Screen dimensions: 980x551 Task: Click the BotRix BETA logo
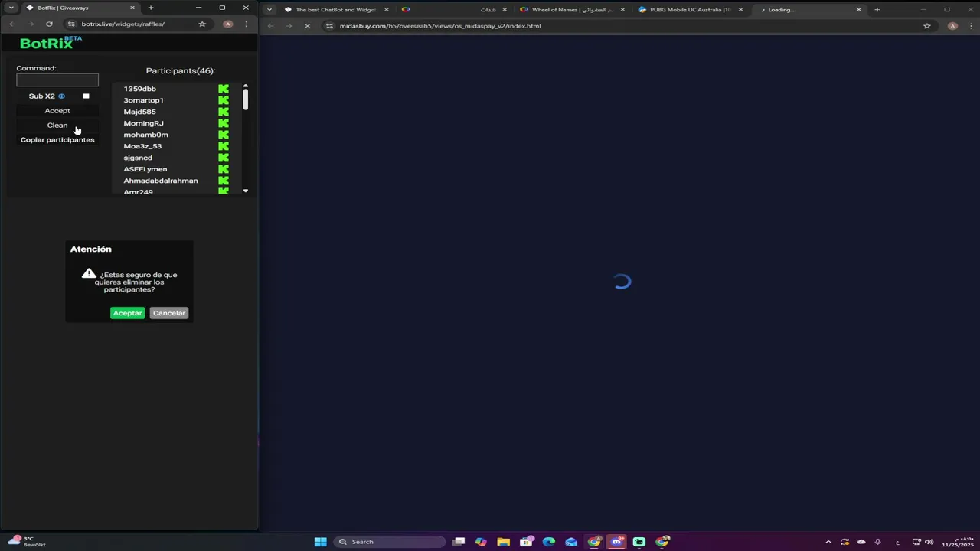pyautogui.click(x=51, y=43)
